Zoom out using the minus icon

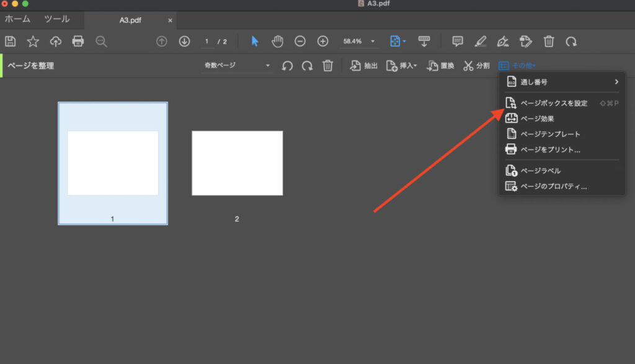point(300,41)
